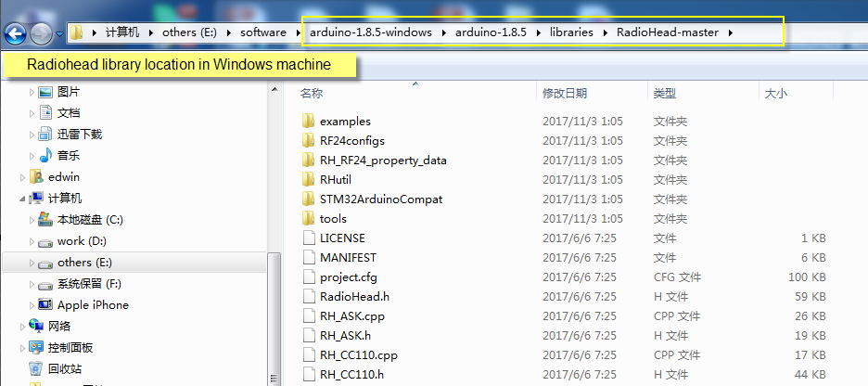The image size is (868, 386).
Task: Select the RF24configs folder icon
Action: click(x=308, y=141)
